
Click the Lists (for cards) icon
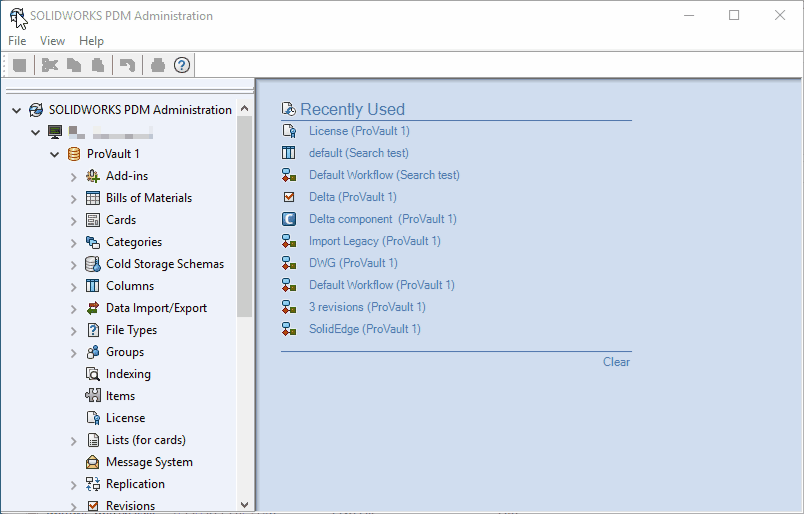[x=93, y=440]
